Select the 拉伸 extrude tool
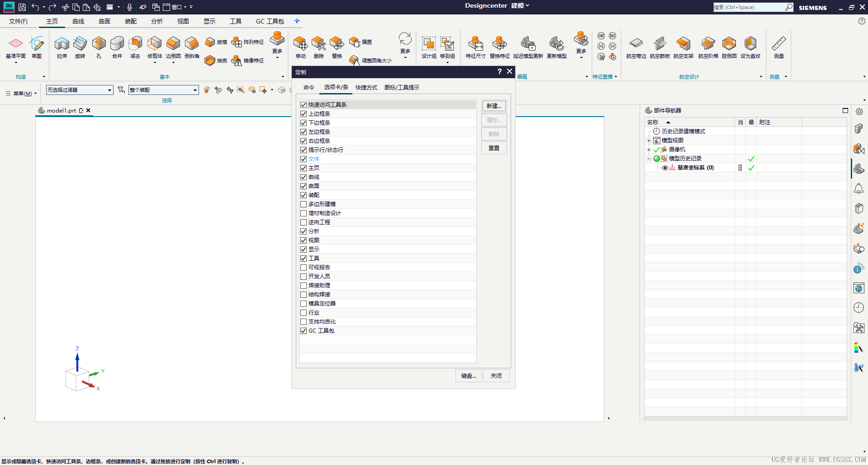This screenshot has width=868, height=465. click(62, 47)
